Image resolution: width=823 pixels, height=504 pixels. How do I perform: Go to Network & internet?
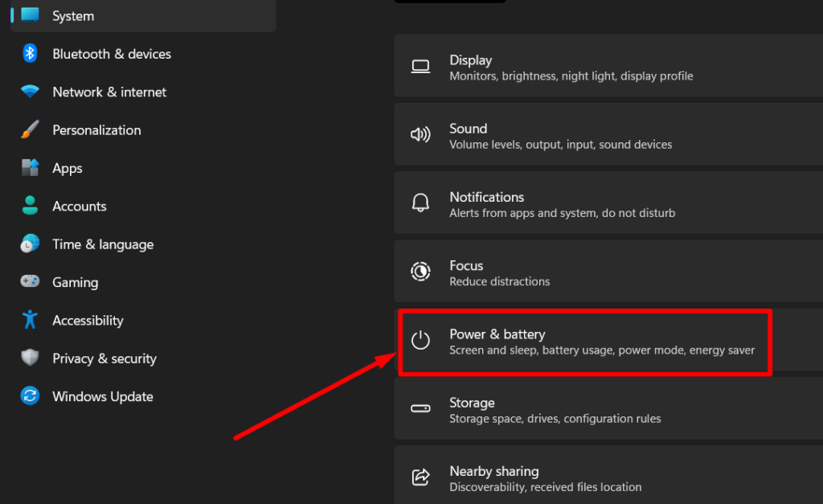(109, 92)
